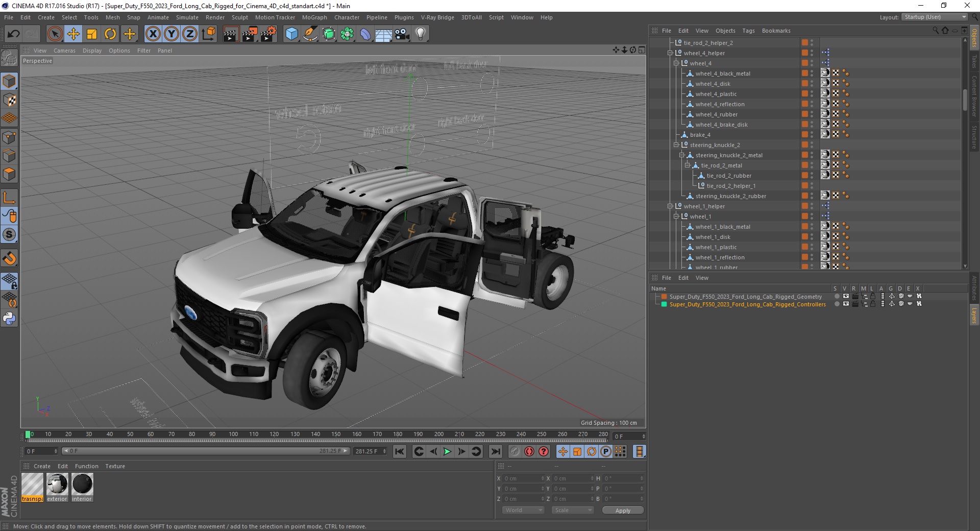Viewport: 980px width, 531px height.
Task: Click the Make Editable icon
Action: 9,59
